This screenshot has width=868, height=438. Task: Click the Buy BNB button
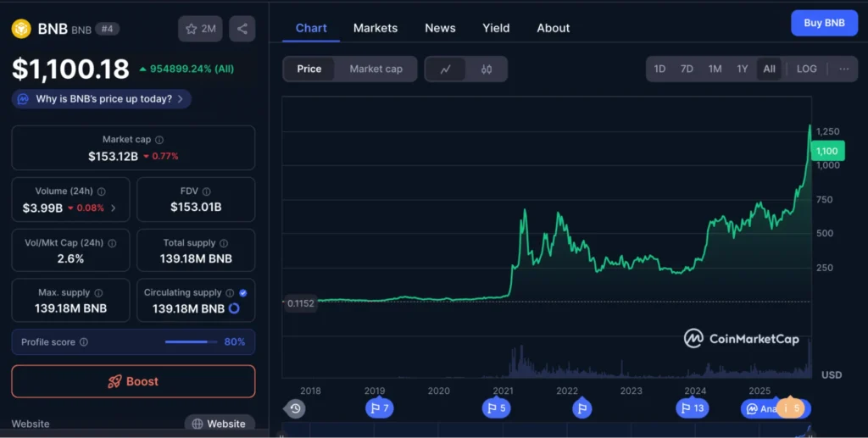pos(823,23)
